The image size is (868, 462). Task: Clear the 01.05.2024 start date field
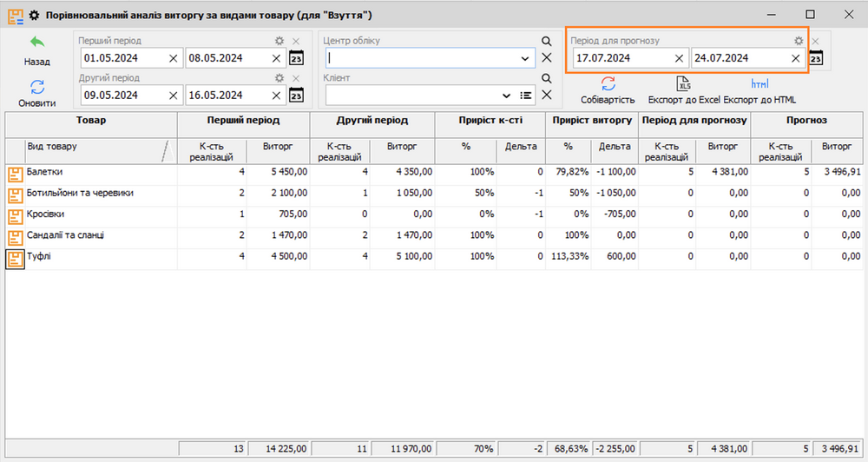coord(173,58)
